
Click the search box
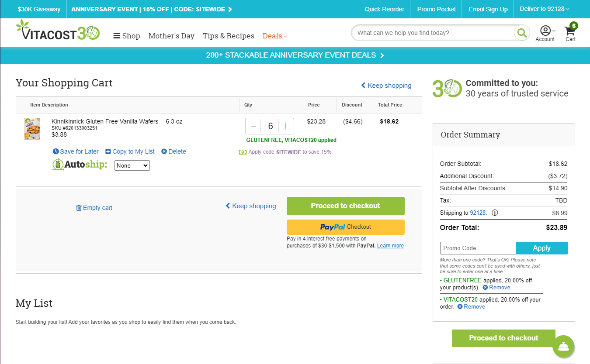433,33
